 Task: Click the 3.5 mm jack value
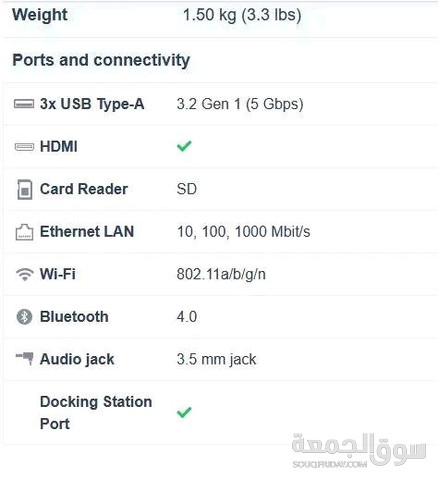[216, 359]
